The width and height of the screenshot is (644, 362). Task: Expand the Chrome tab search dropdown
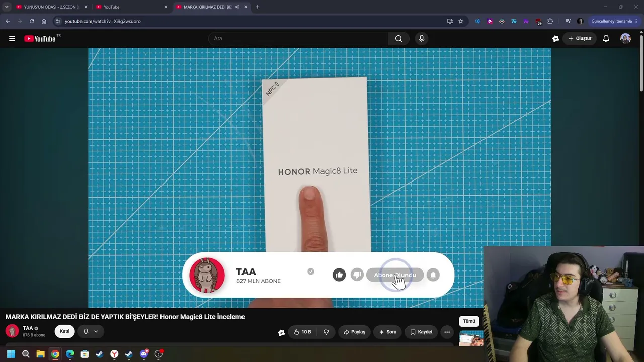tap(7, 7)
